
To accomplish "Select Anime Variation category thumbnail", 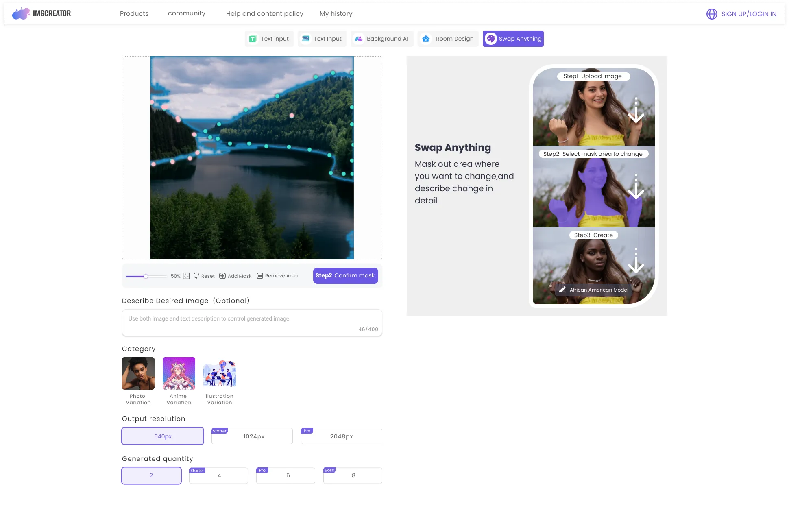I will (179, 373).
